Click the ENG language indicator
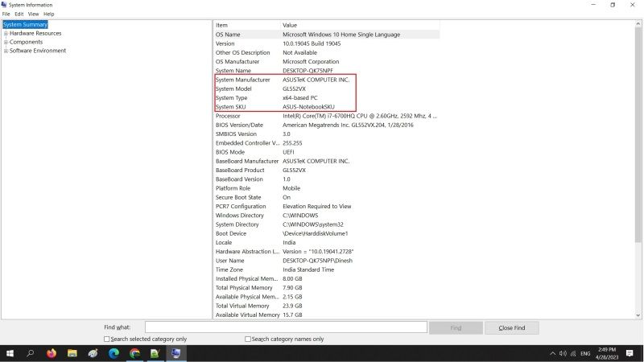644x362 pixels. tap(585, 353)
